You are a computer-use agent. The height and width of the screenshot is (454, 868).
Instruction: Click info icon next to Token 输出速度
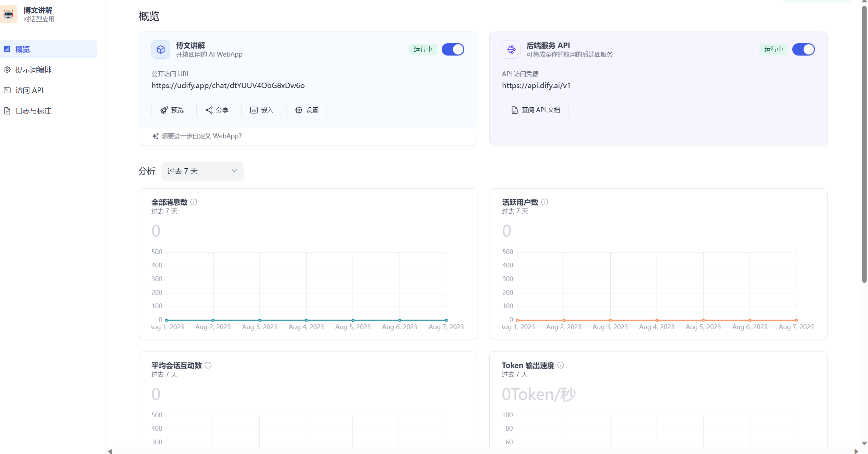pyautogui.click(x=561, y=365)
